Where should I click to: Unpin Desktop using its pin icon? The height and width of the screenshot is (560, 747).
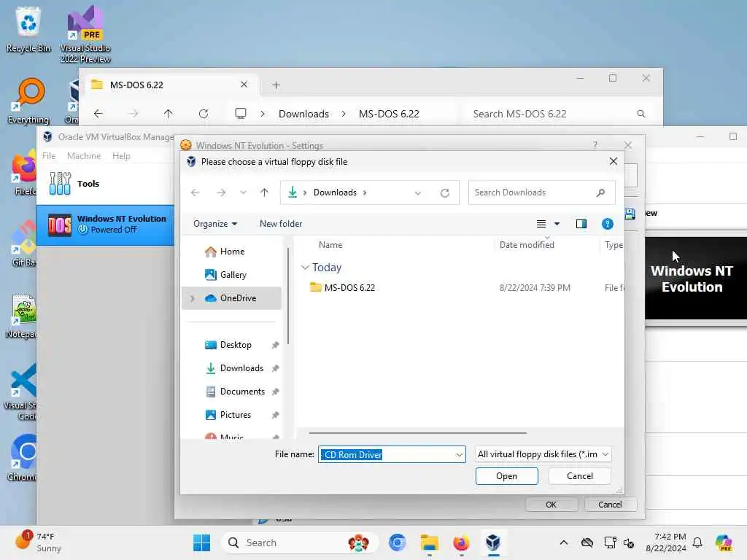pyautogui.click(x=275, y=345)
